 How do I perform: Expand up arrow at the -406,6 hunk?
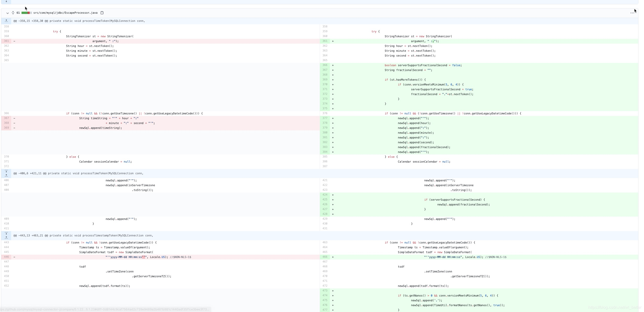(6, 175)
